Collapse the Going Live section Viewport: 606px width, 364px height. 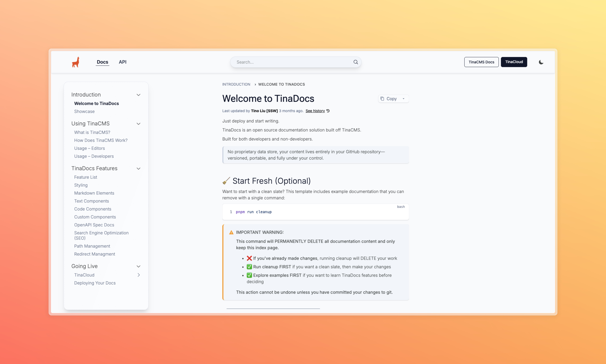tap(138, 266)
